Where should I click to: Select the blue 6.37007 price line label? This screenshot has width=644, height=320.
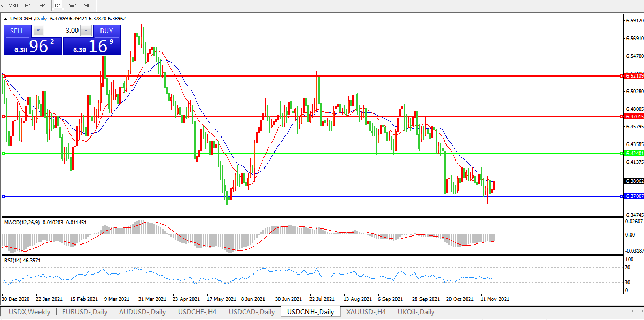[634, 196]
